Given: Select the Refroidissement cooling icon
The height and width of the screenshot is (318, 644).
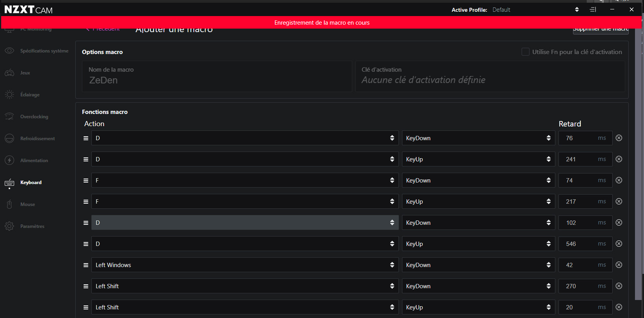Looking at the screenshot, I should pyautogui.click(x=9, y=139).
